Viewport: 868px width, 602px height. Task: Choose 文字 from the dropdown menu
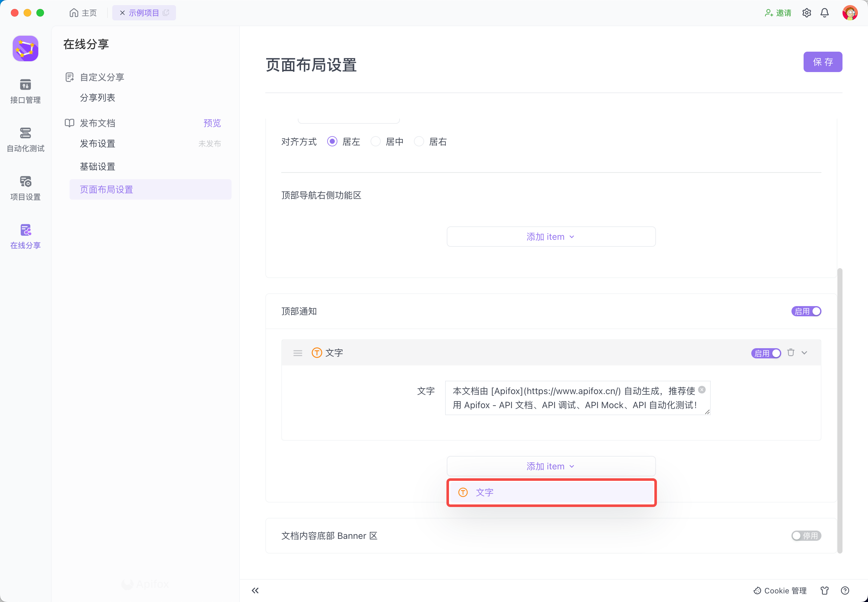551,492
